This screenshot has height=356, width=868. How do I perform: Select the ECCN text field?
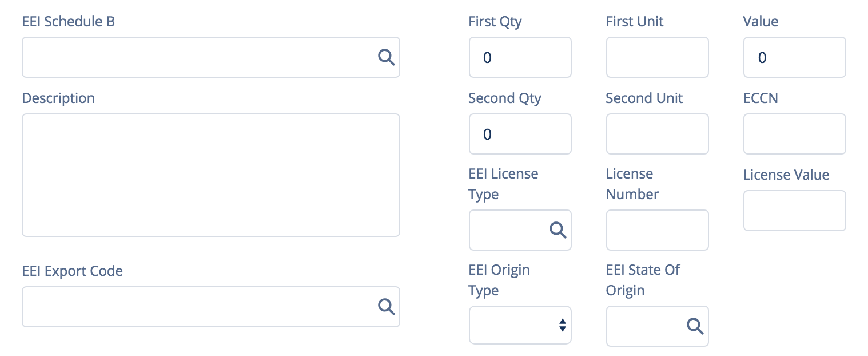(x=795, y=134)
